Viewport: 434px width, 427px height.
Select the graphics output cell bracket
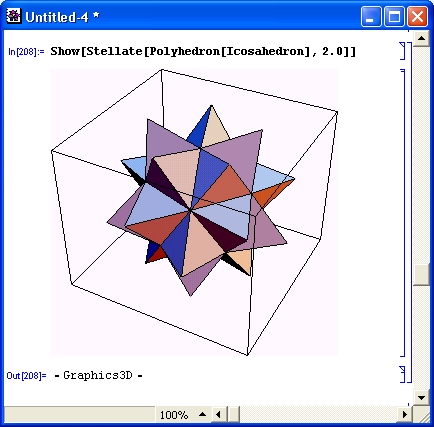tap(403, 213)
